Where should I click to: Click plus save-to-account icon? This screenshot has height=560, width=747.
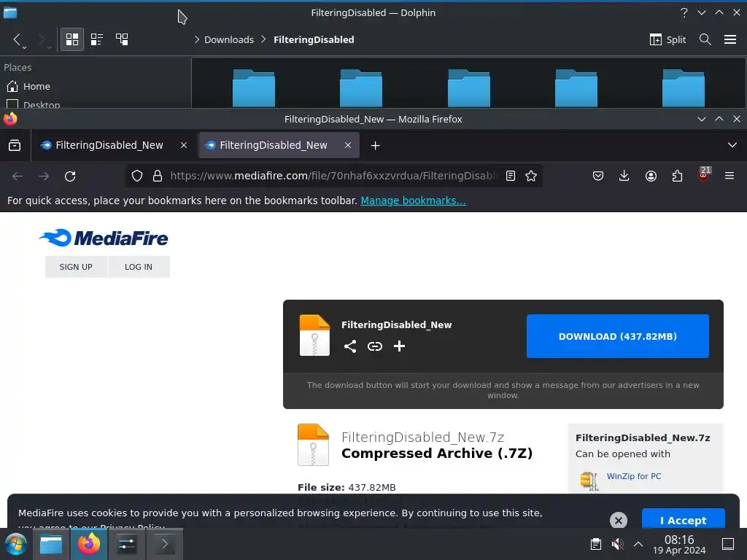point(399,346)
